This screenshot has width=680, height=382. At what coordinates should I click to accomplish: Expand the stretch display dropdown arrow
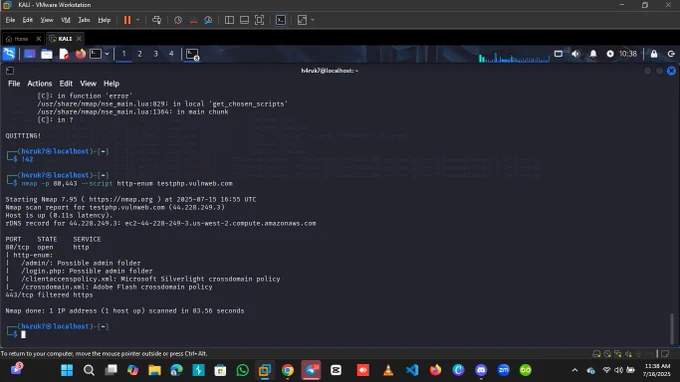point(312,20)
